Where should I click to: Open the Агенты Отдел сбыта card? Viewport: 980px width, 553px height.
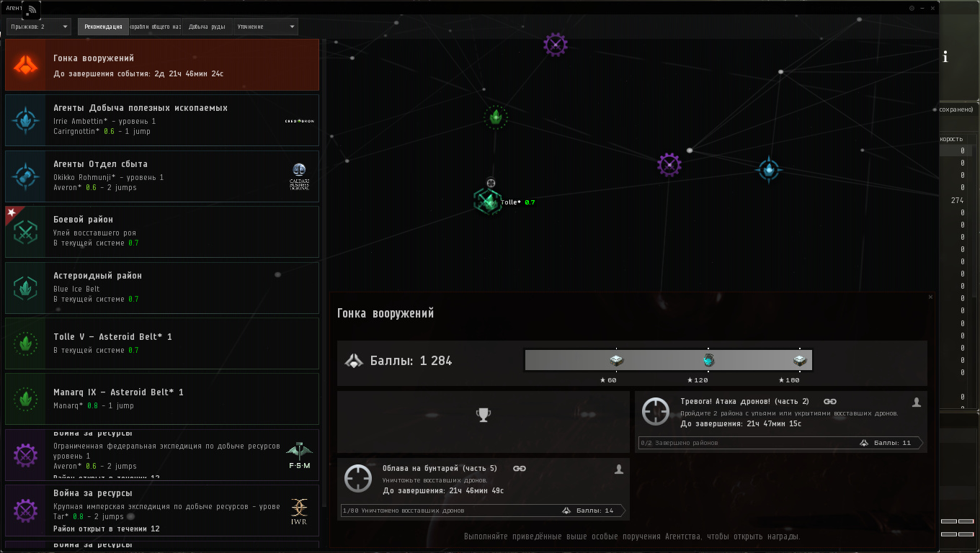tap(162, 176)
